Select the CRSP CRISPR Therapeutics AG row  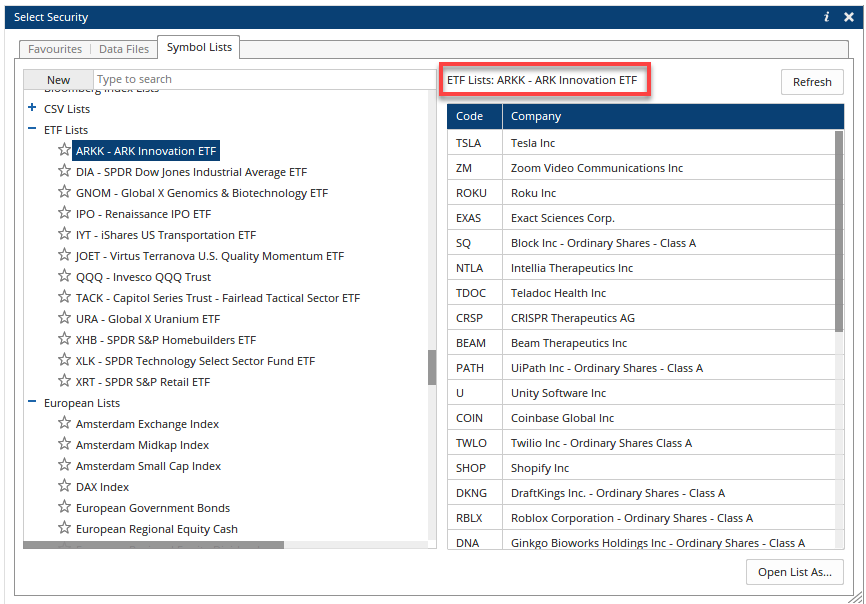[641, 318]
